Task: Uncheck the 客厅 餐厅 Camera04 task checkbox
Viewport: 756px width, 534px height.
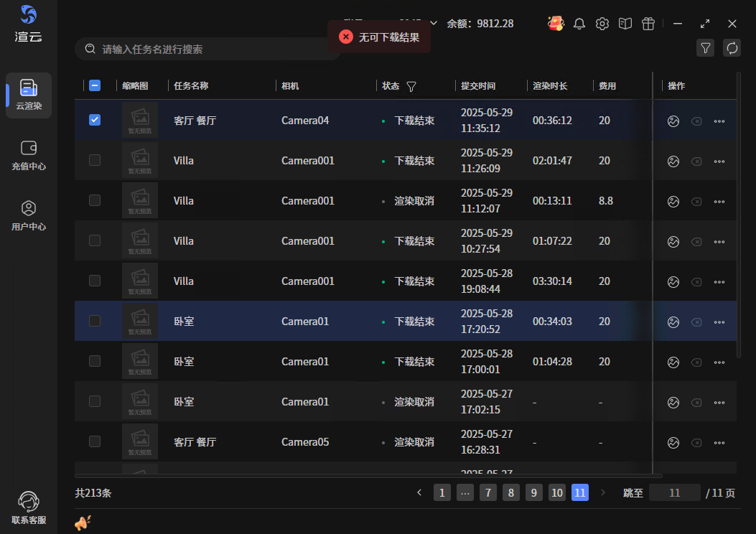Action: (x=95, y=121)
